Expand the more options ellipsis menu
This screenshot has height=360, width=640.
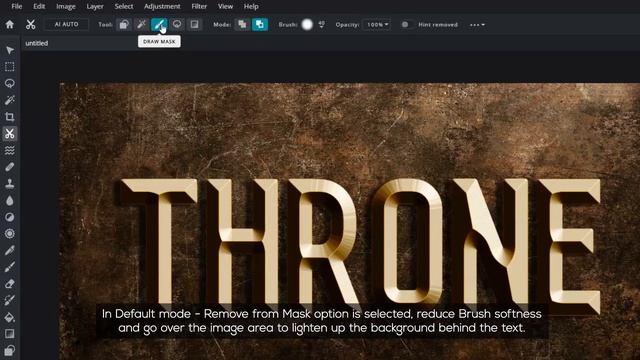(x=477, y=25)
